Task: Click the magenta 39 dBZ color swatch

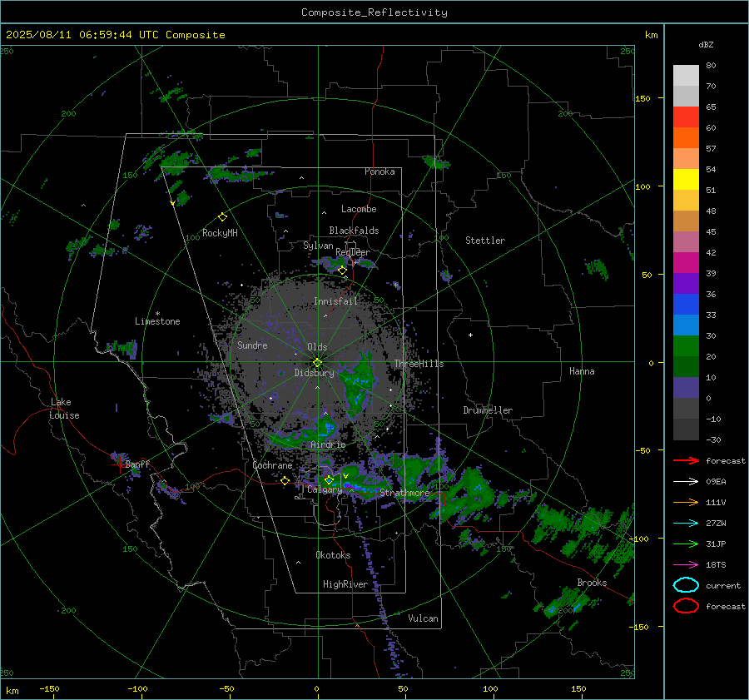Action: click(x=686, y=263)
